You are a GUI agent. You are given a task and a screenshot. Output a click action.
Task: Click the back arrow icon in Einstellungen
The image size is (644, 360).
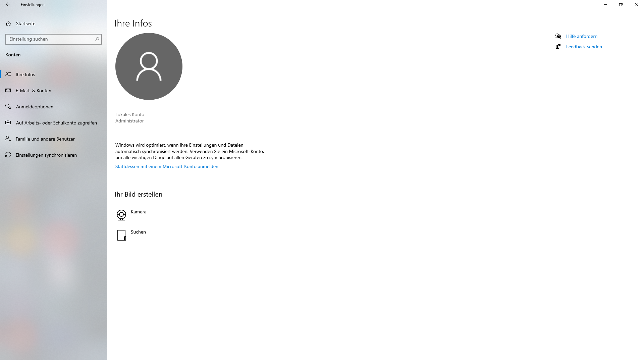(x=8, y=5)
